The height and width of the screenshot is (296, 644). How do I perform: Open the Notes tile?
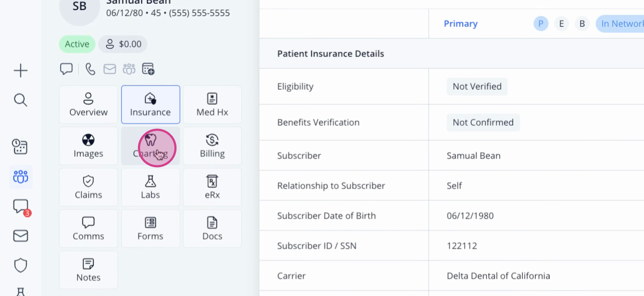click(x=89, y=270)
